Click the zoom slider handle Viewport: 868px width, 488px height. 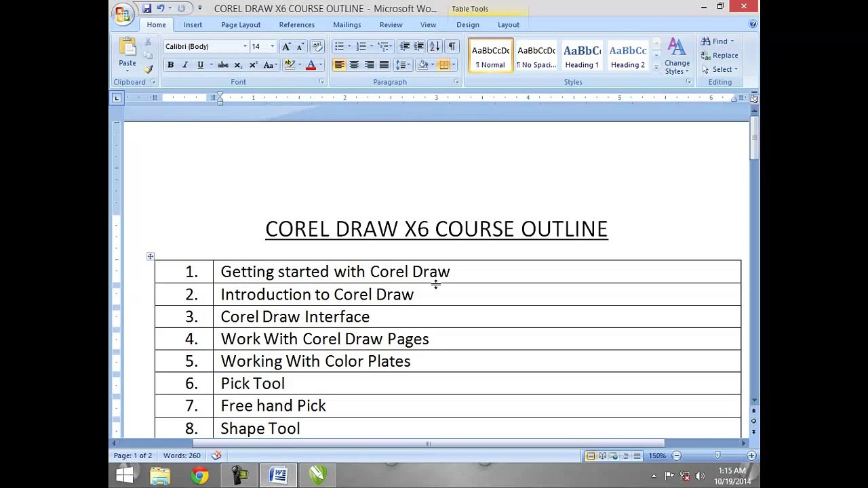(x=717, y=456)
